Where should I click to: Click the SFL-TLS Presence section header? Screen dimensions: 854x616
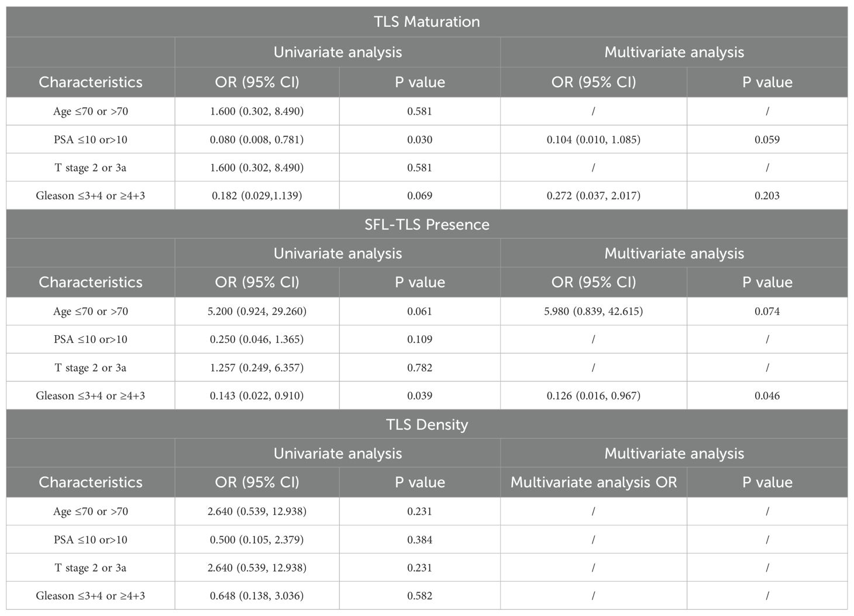pos(426,224)
